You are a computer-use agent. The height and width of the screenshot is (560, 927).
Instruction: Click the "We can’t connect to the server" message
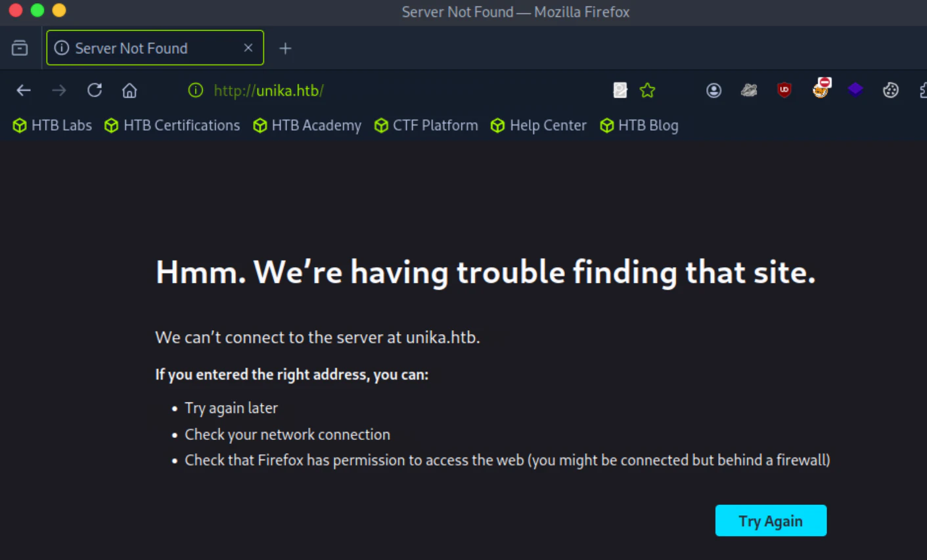[x=317, y=337]
